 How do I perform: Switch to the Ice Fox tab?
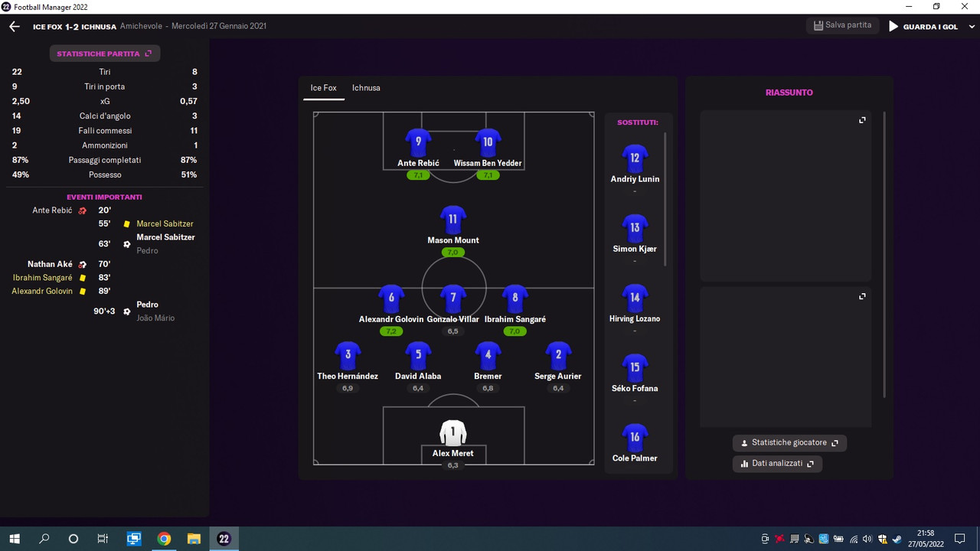[x=323, y=88]
